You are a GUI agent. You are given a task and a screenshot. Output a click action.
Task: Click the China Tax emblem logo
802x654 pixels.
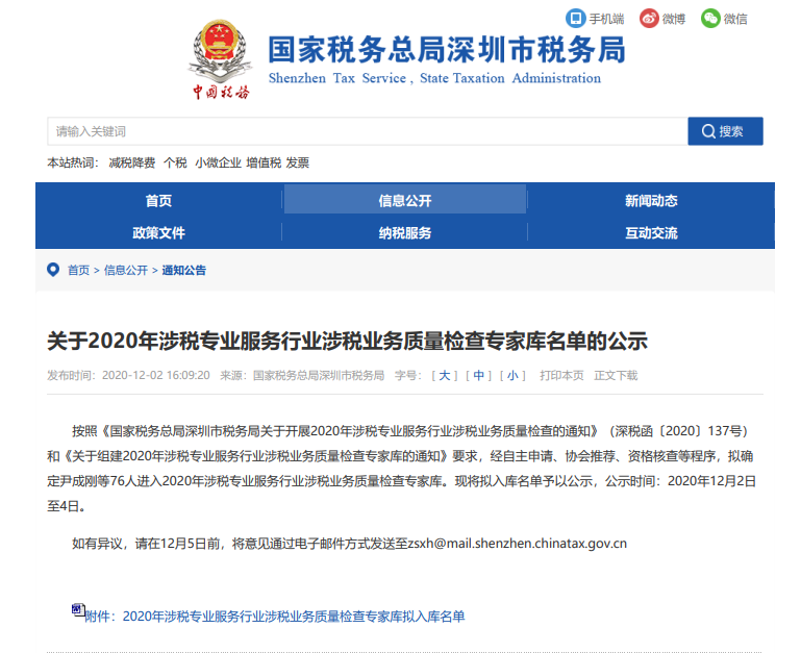(220, 59)
